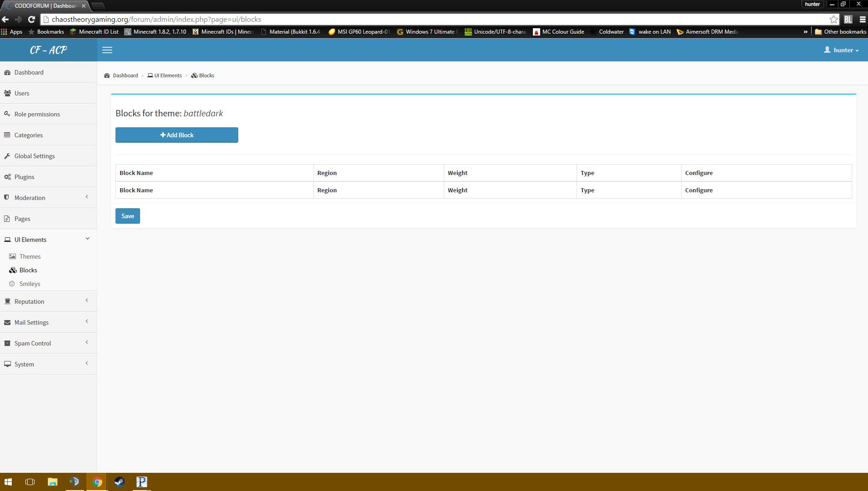
Task: Click the Blocks cubes icon in the sidebar
Action: 13,270
